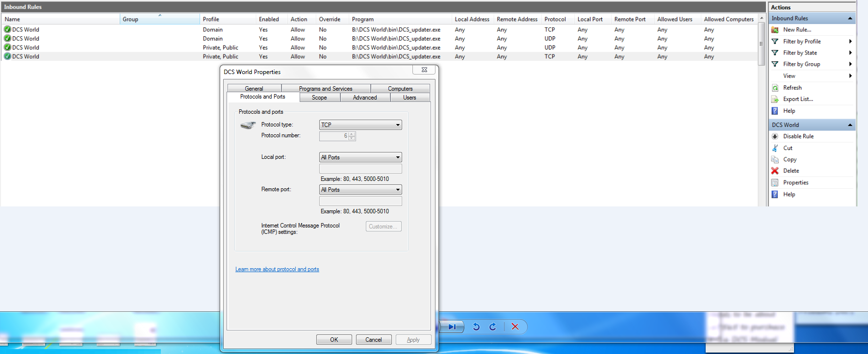The image size is (868, 354).
Task: Open Learn more about protocol and ports link
Action: tap(277, 269)
